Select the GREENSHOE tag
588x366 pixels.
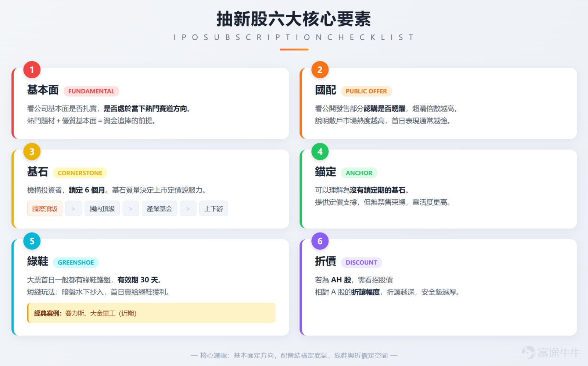pos(76,262)
